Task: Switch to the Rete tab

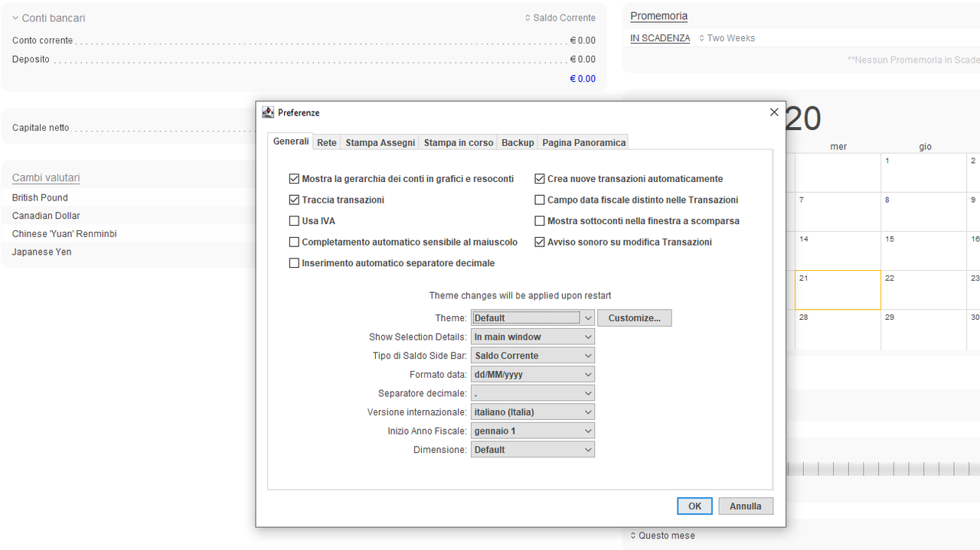Action: coord(327,142)
